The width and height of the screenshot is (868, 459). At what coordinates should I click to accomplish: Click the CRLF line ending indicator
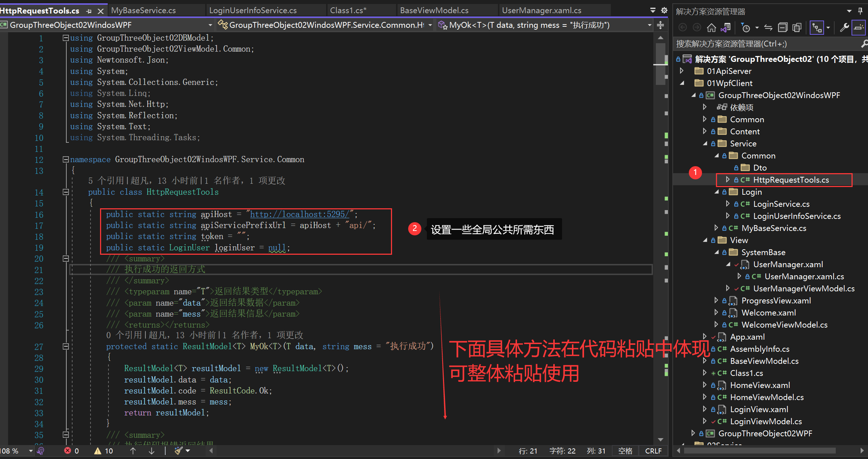[653, 451]
